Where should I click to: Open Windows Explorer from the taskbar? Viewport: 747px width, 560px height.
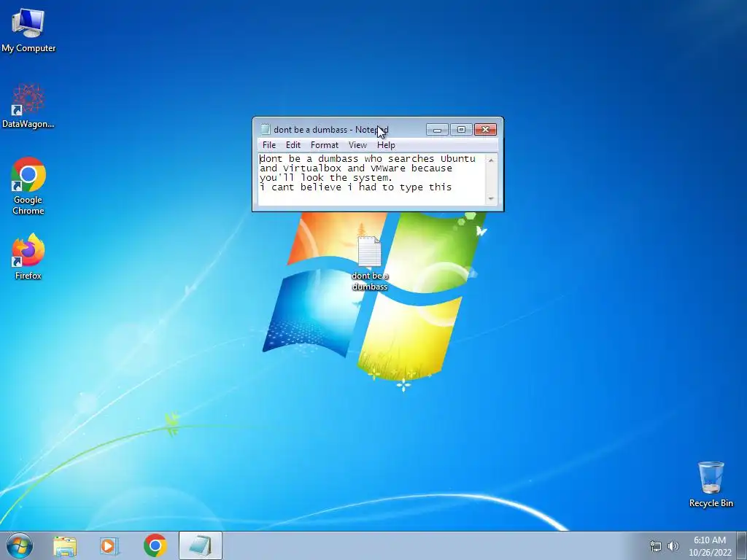click(x=65, y=546)
